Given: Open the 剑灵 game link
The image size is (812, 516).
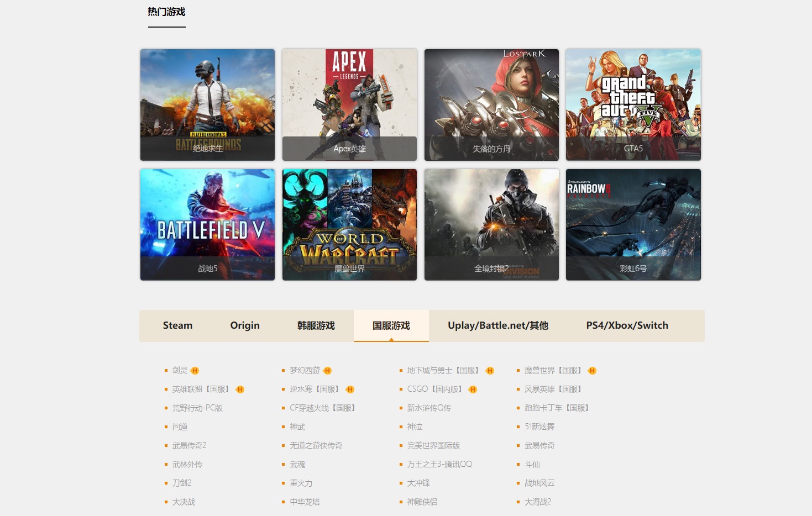Looking at the screenshot, I should click(180, 370).
